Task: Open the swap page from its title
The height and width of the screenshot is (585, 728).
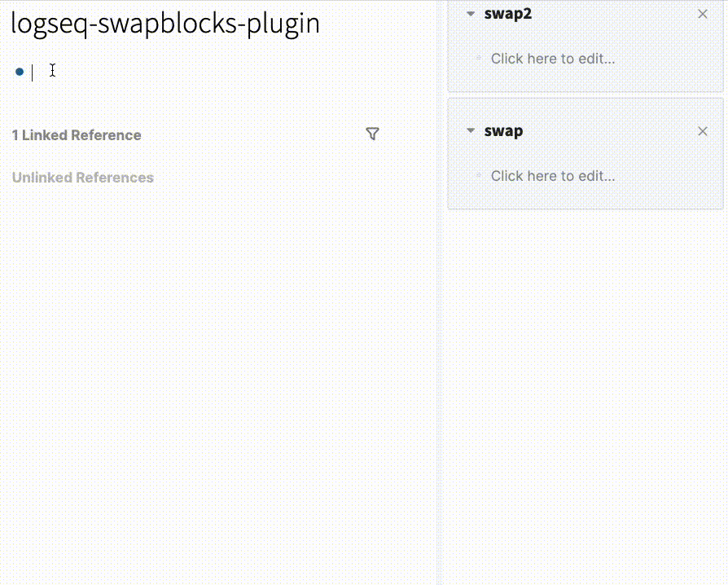Action: pyautogui.click(x=503, y=131)
